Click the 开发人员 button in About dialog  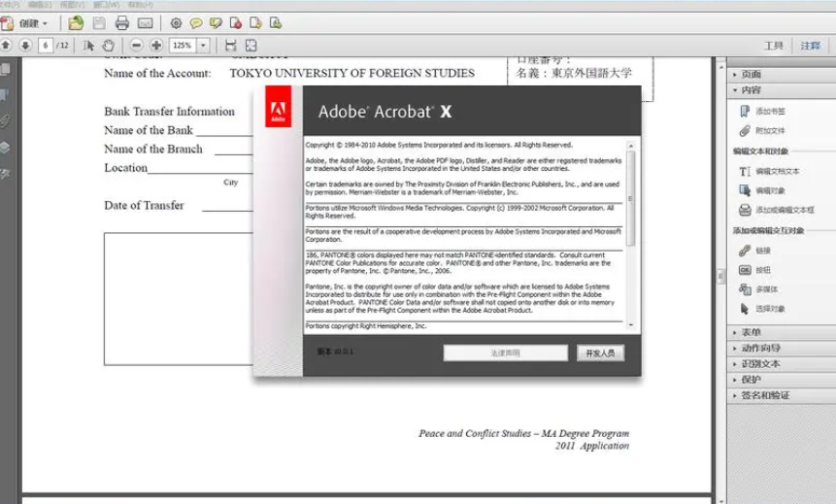600,353
